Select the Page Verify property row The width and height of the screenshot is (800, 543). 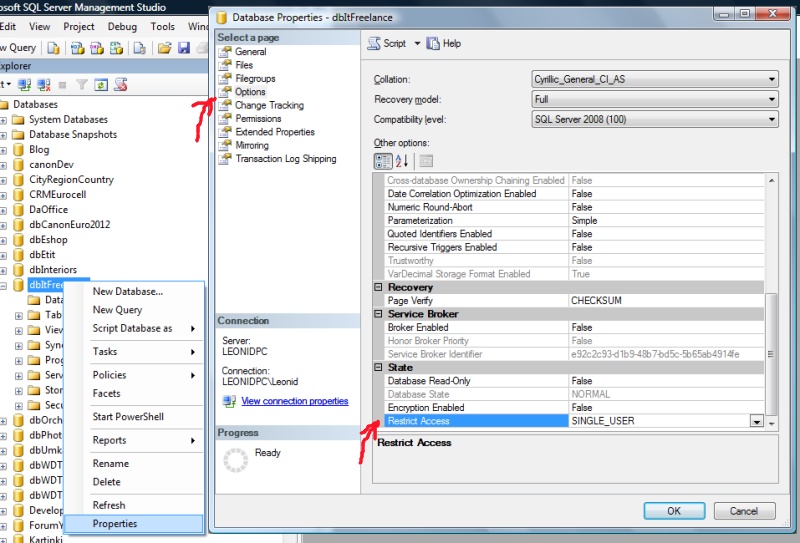(574, 301)
